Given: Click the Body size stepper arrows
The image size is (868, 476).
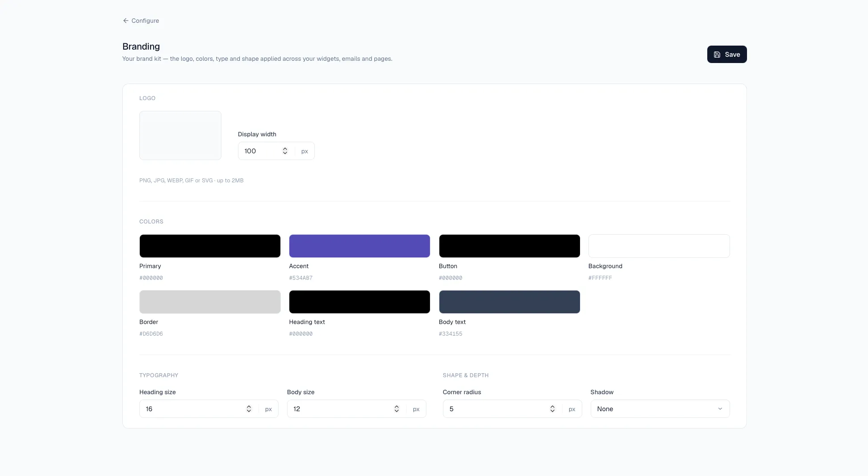Looking at the screenshot, I should pyautogui.click(x=396, y=409).
